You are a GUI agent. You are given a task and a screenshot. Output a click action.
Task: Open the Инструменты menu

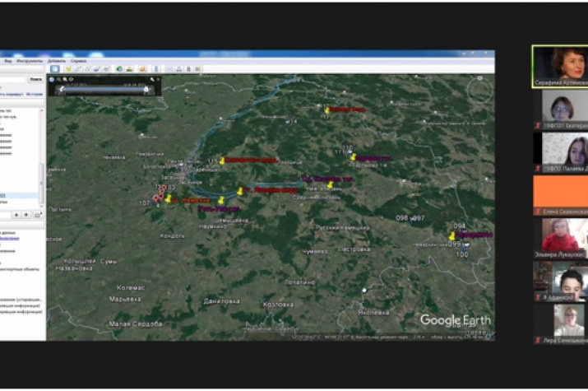30,61
